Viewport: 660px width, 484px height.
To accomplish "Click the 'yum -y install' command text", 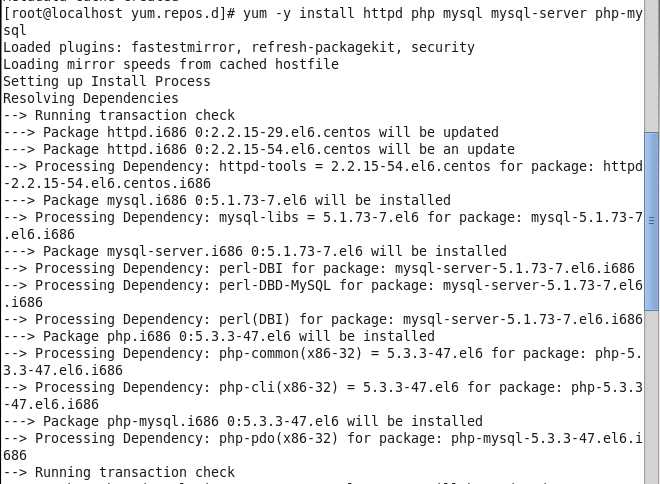I will click(298, 13).
